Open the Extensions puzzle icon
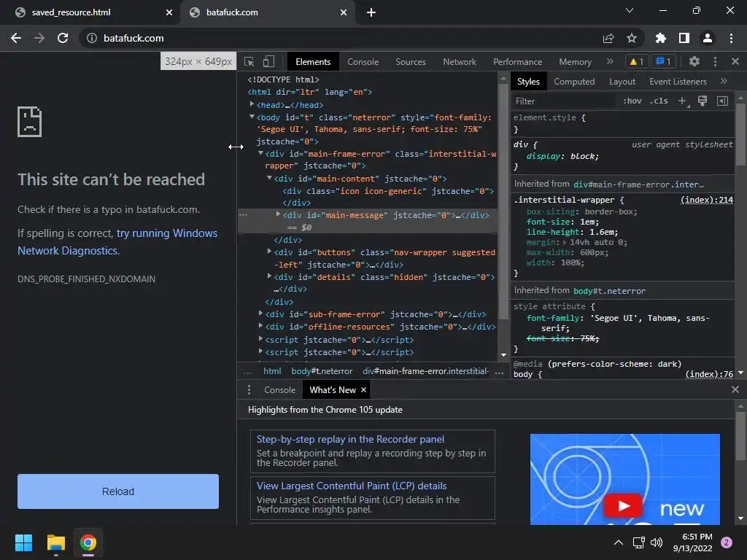Image resolution: width=747 pixels, height=560 pixels. coord(661,38)
